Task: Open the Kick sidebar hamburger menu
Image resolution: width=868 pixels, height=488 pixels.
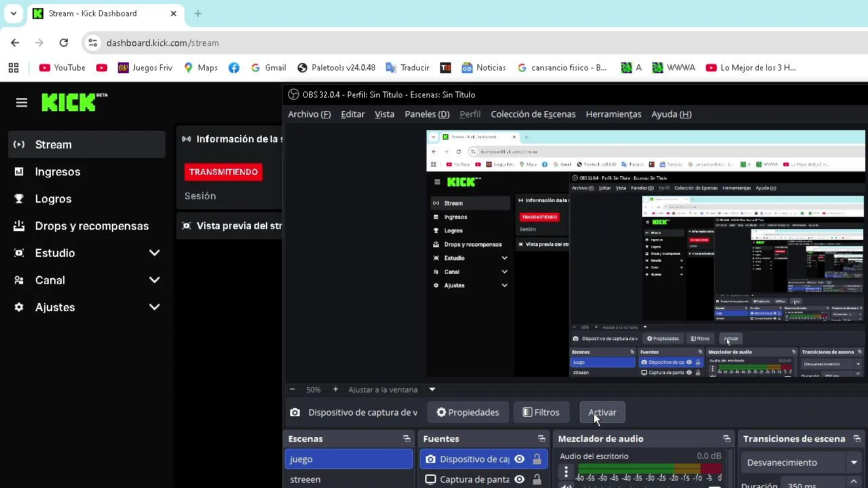Action: pos(22,103)
